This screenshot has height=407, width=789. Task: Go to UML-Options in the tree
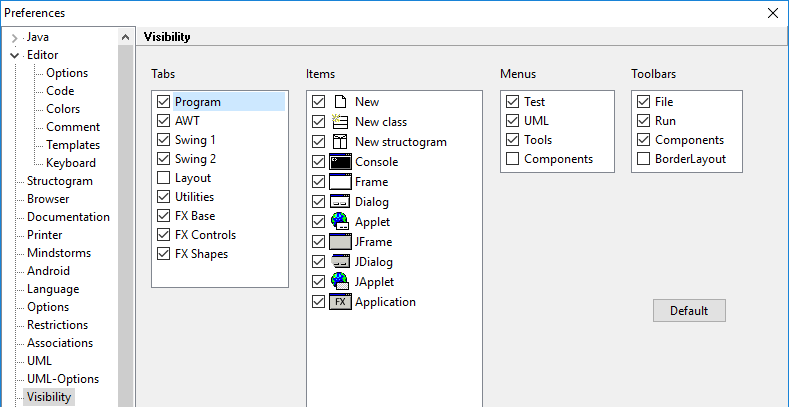click(62, 379)
